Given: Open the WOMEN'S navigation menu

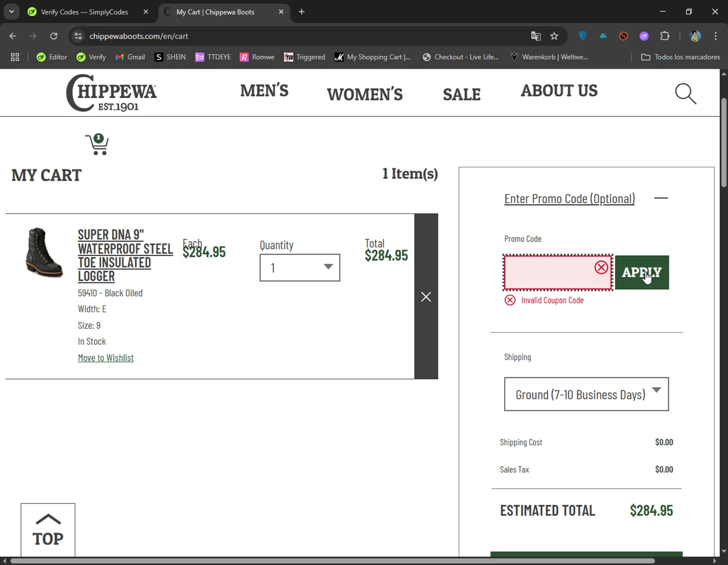Looking at the screenshot, I should (365, 94).
